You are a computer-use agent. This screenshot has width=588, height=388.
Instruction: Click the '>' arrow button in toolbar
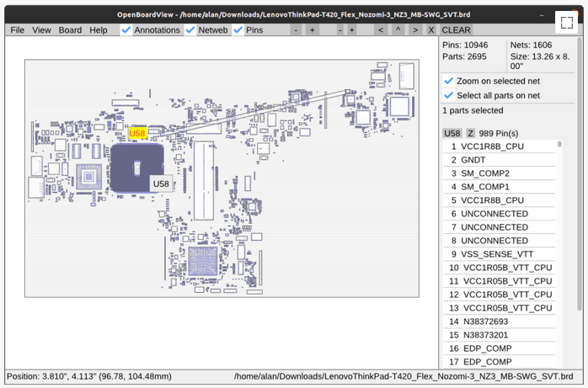[415, 30]
